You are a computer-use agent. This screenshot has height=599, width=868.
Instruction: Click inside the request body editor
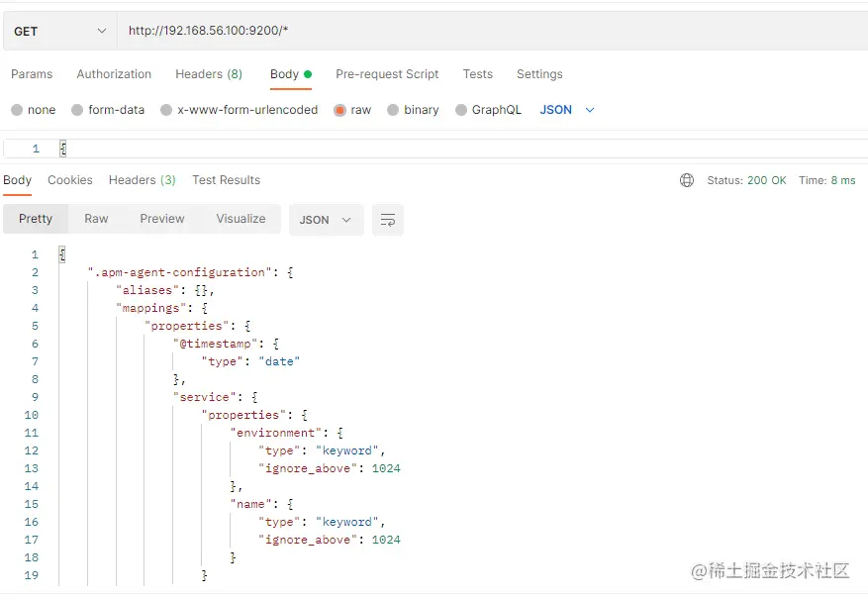(x=435, y=149)
